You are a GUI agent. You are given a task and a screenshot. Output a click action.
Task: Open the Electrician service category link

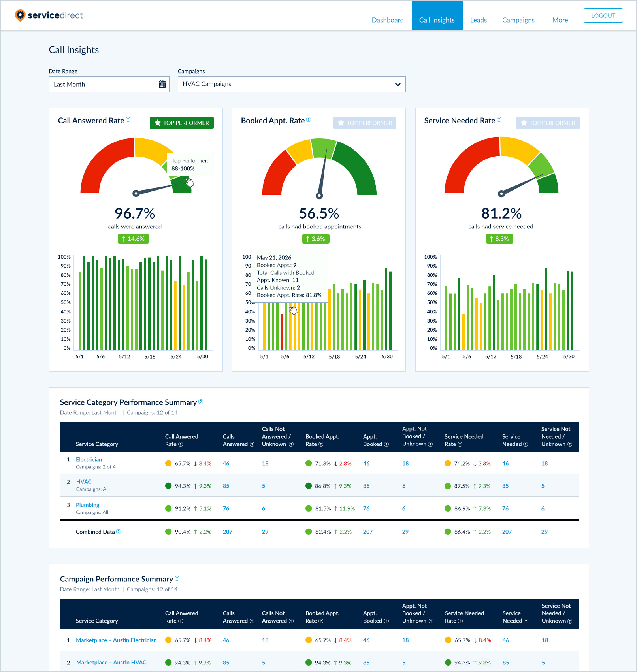click(x=89, y=459)
